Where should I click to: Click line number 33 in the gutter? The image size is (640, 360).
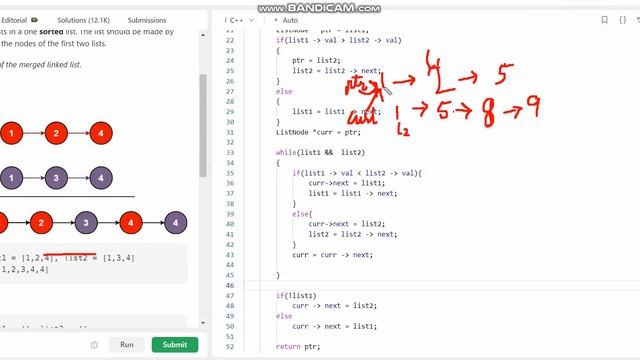[x=230, y=153]
